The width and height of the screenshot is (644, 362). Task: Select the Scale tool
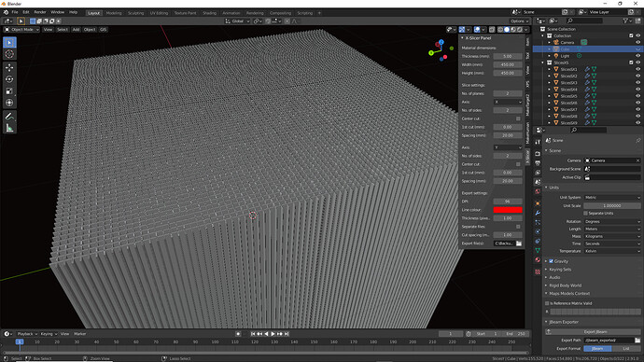coord(9,91)
